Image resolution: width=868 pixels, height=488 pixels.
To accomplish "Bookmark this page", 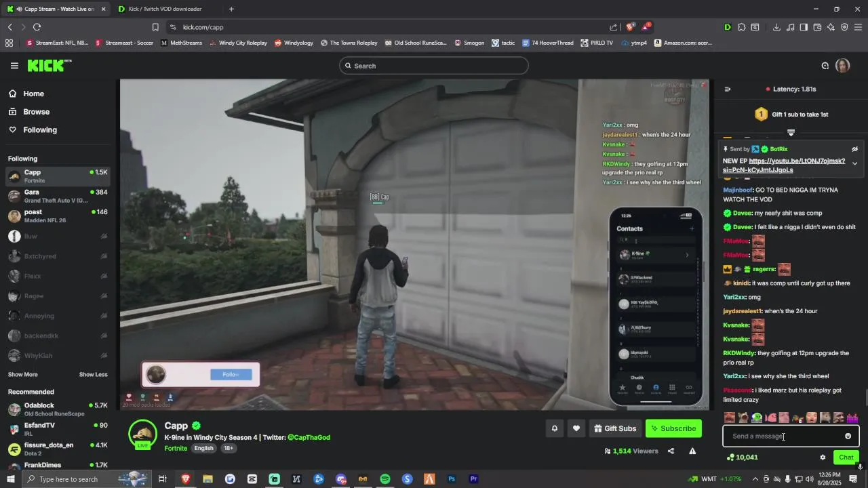I will coord(155,27).
